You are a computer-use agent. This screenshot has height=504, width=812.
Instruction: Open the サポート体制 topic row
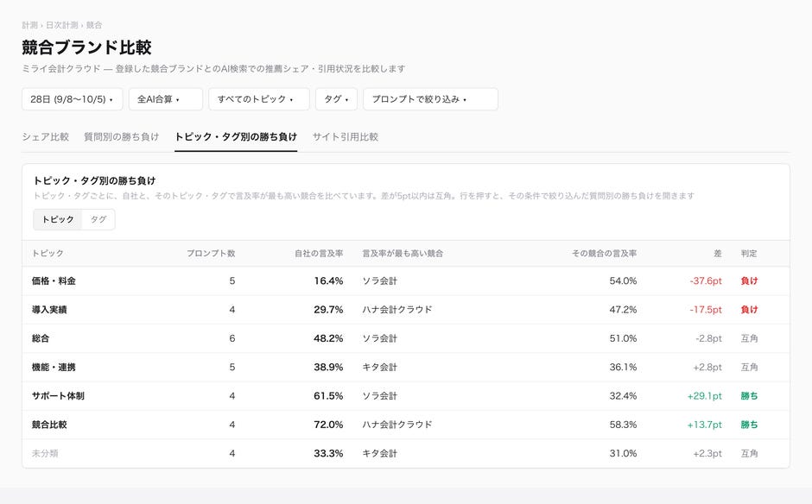(x=406, y=396)
